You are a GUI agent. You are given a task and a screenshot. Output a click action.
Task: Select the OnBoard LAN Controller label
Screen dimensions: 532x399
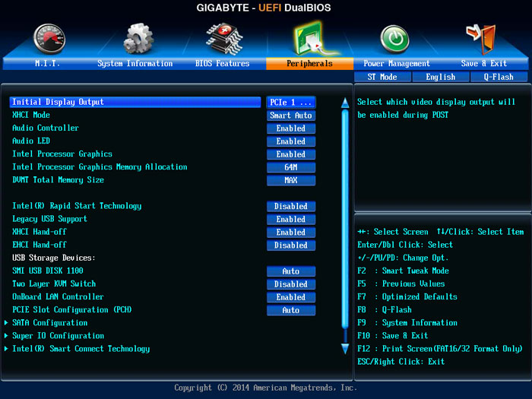(x=58, y=296)
